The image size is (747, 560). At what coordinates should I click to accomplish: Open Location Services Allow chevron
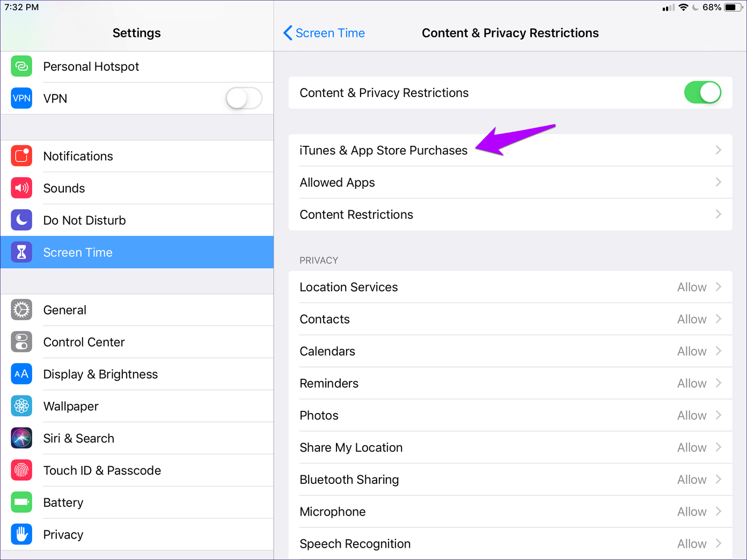click(718, 287)
